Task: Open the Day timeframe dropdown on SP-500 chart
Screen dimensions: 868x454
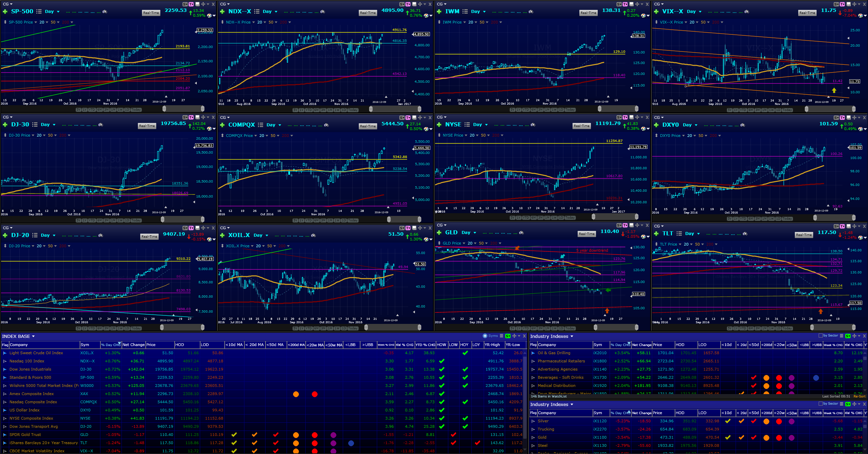Action: pos(52,12)
